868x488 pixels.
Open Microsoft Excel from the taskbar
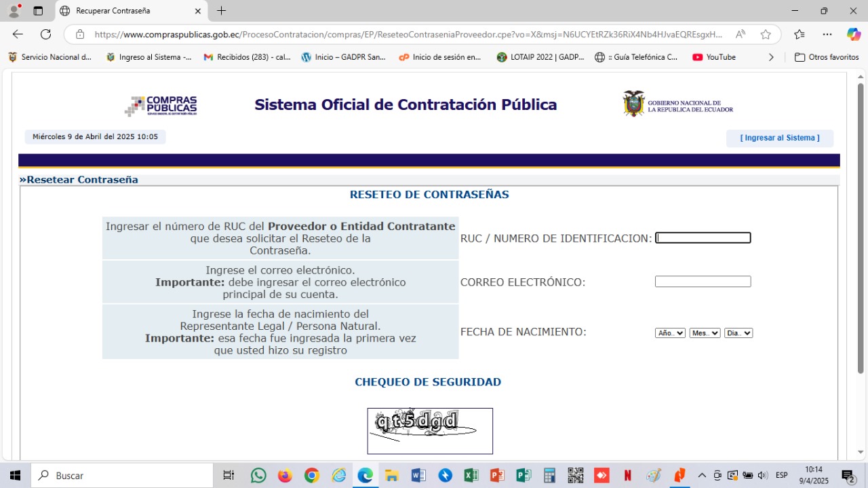click(x=471, y=475)
